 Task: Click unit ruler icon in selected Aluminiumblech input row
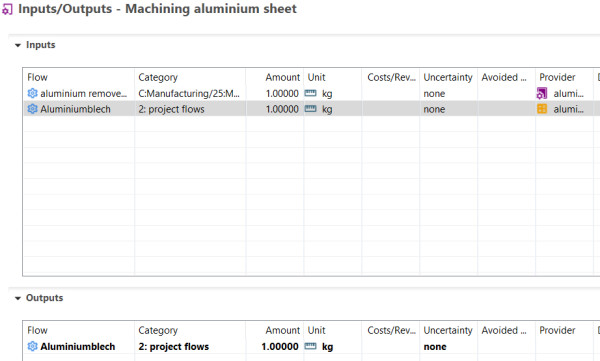(310, 109)
